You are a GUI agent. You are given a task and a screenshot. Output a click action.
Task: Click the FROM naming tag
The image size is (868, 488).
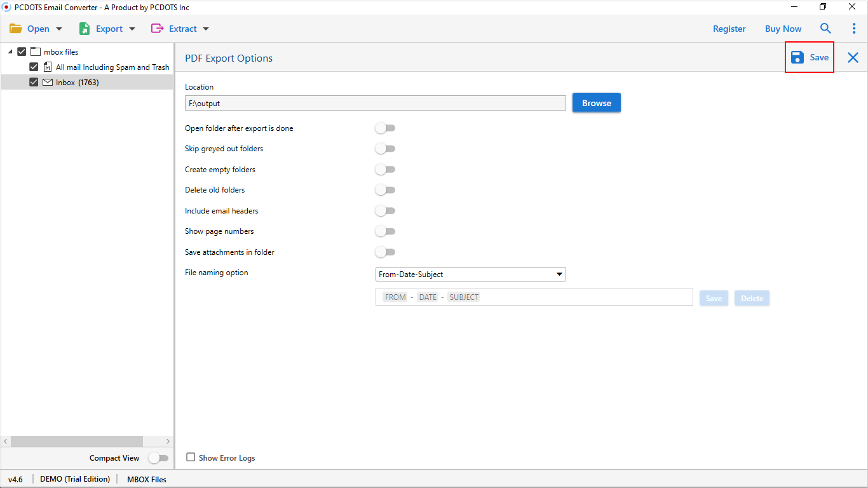(395, 297)
